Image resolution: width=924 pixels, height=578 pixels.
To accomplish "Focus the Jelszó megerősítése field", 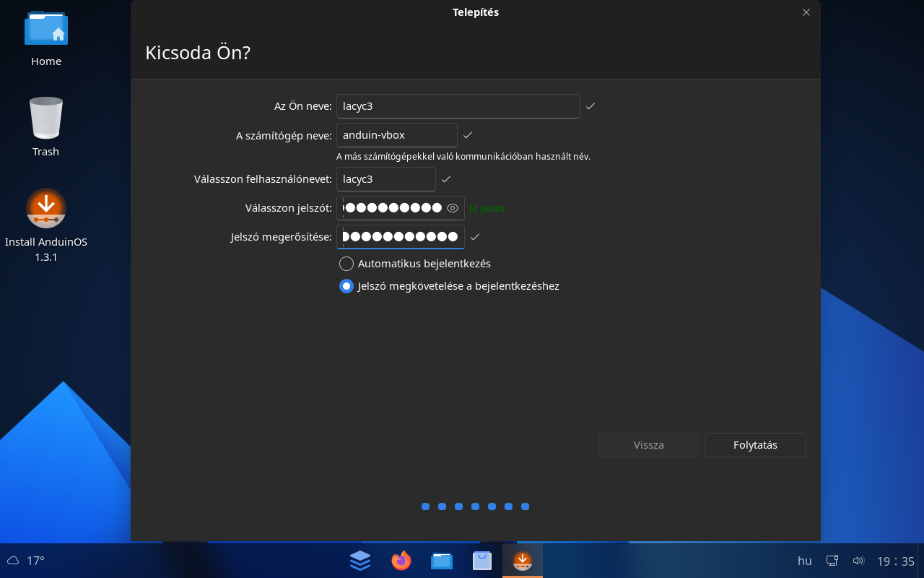I will point(401,237).
